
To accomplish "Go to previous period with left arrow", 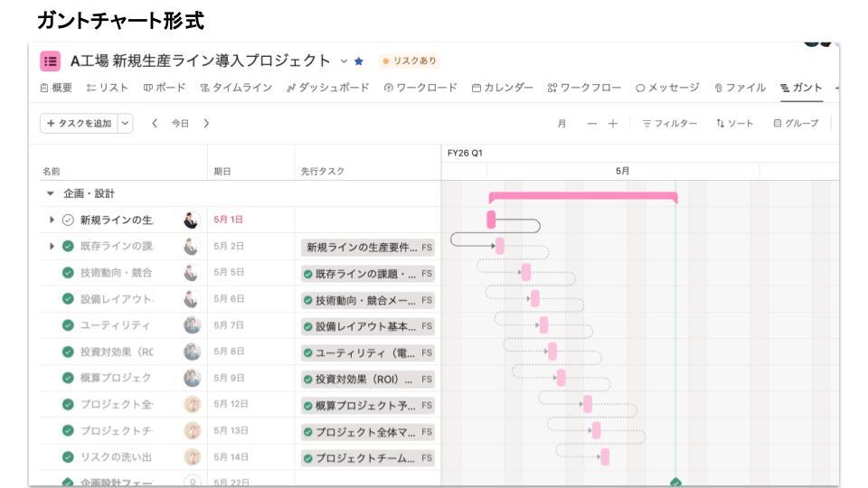I will pos(154,123).
